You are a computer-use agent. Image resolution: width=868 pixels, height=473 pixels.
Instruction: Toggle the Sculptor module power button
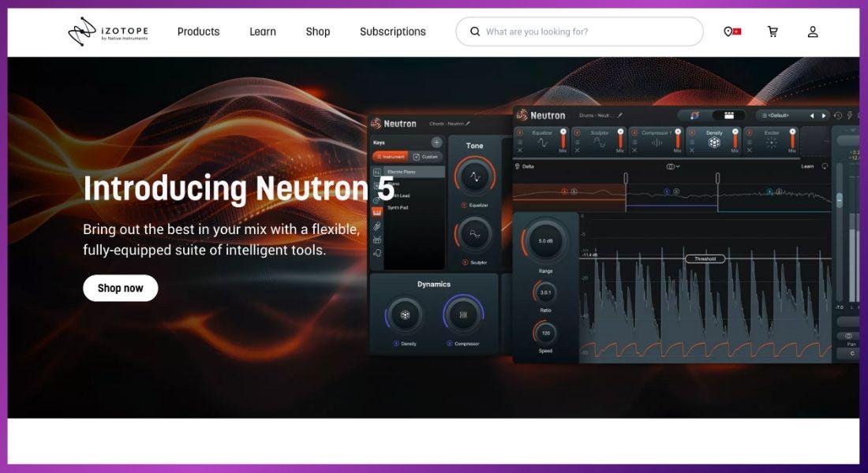point(578,132)
